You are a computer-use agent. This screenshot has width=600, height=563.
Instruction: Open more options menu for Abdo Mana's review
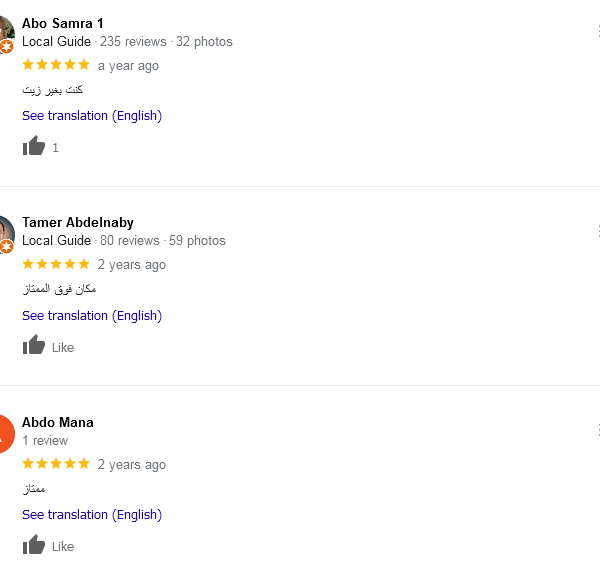point(597,430)
